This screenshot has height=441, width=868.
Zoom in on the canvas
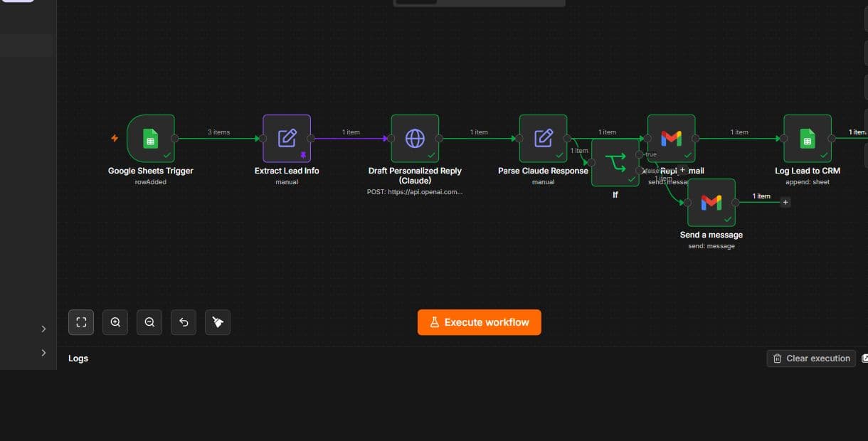[115, 322]
